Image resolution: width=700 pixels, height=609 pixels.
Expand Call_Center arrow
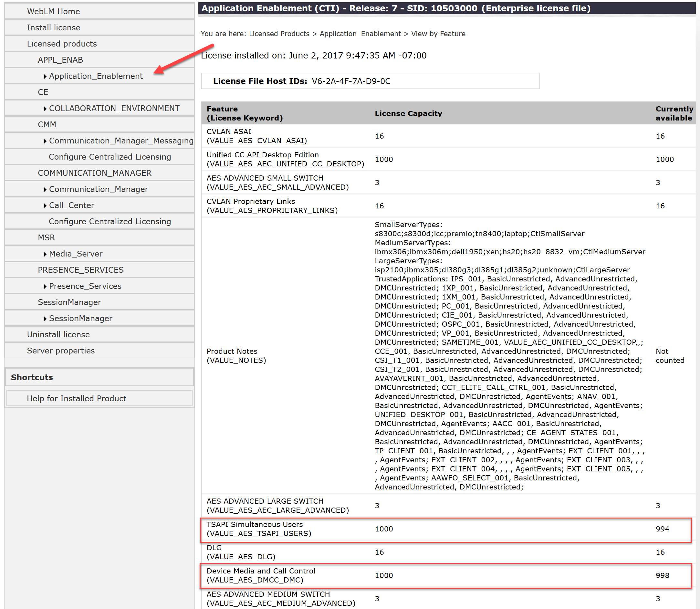pyautogui.click(x=45, y=205)
